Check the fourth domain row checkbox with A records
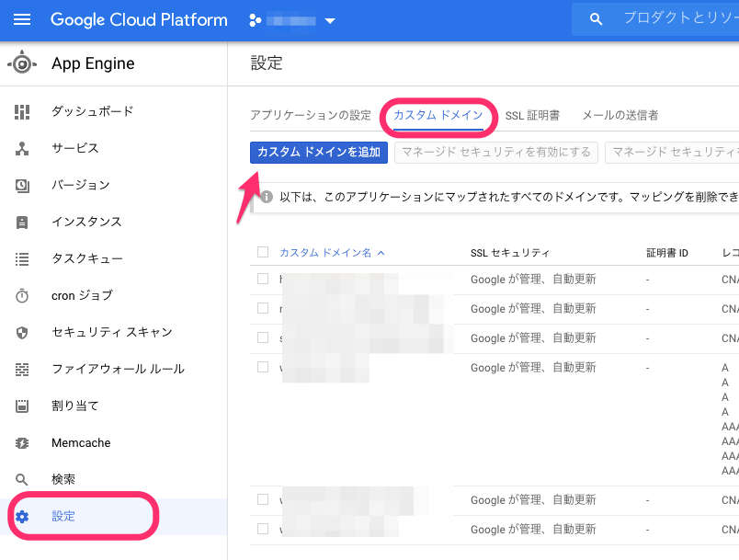 coord(263,367)
